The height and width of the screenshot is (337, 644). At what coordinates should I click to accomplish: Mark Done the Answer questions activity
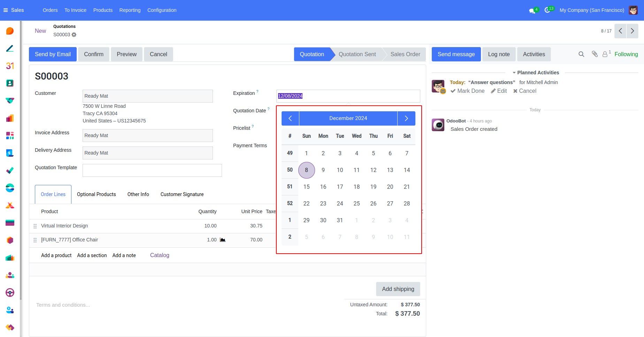[x=467, y=91]
